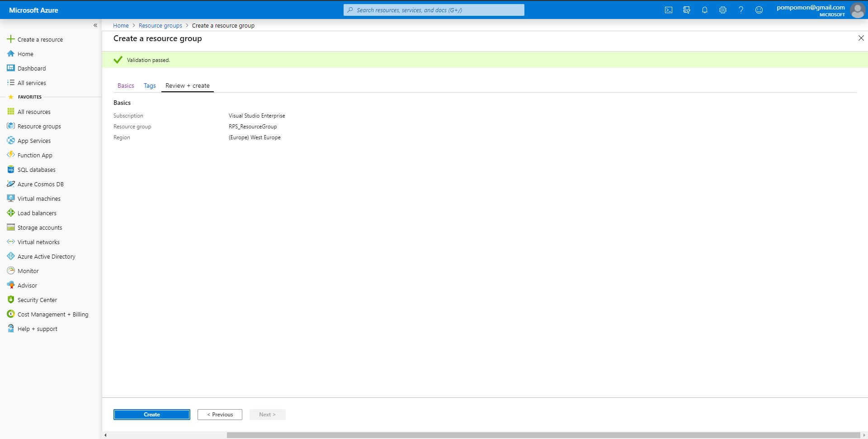The width and height of the screenshot is (868, 439).
Task: Click the Create button
Action: [x=152, y=415]
